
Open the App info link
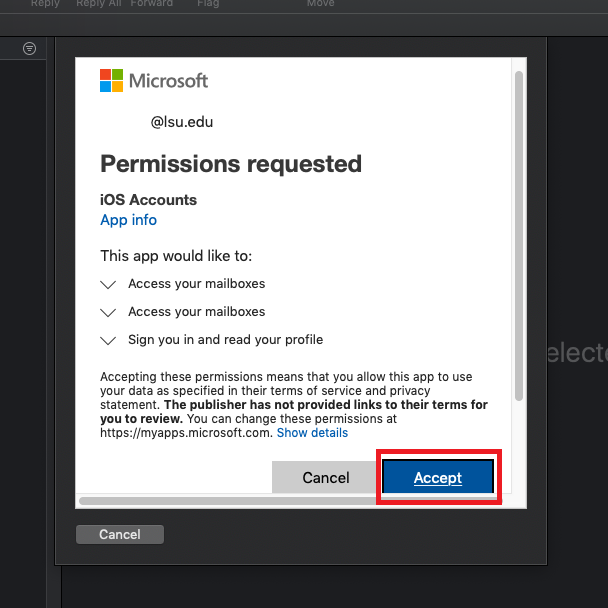(x=128, y=220)
